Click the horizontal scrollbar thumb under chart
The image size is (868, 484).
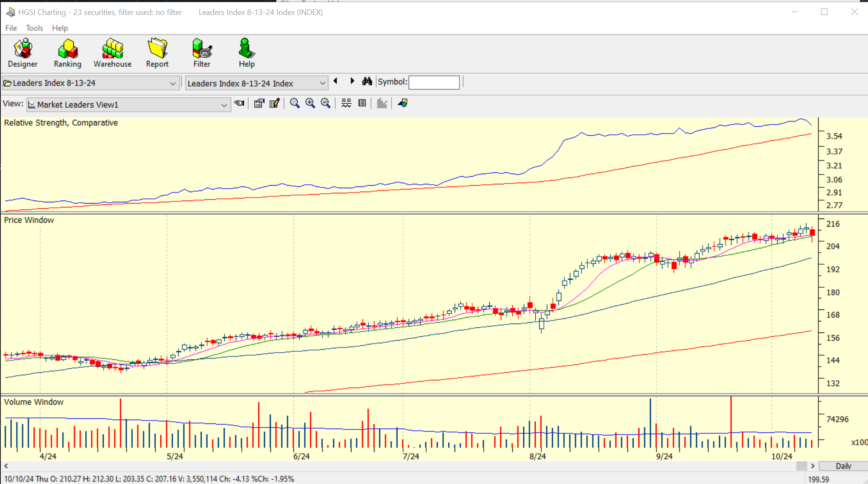pos(801,466)
